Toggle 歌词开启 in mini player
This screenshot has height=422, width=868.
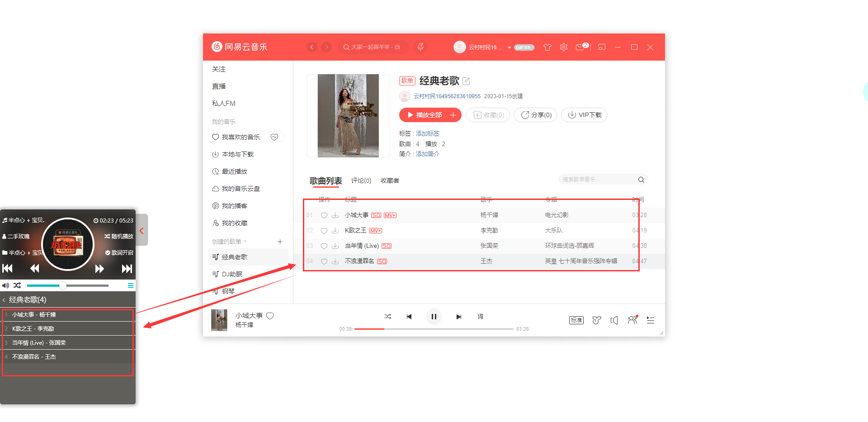(x=119, y=252)
